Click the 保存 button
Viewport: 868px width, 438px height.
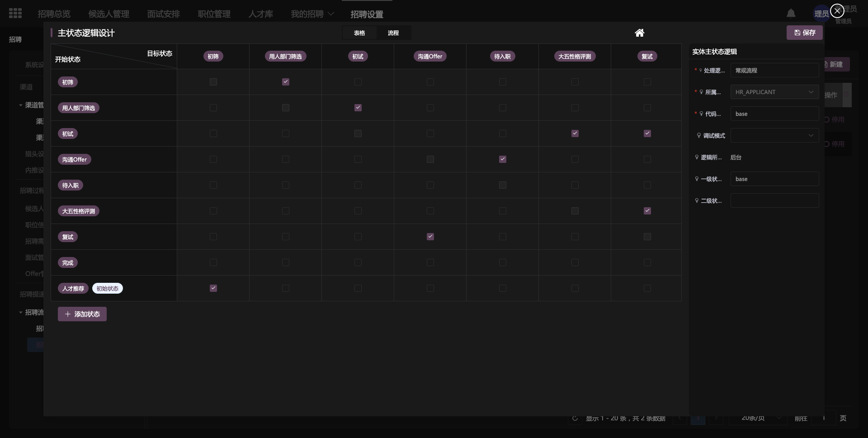(804, 33)
